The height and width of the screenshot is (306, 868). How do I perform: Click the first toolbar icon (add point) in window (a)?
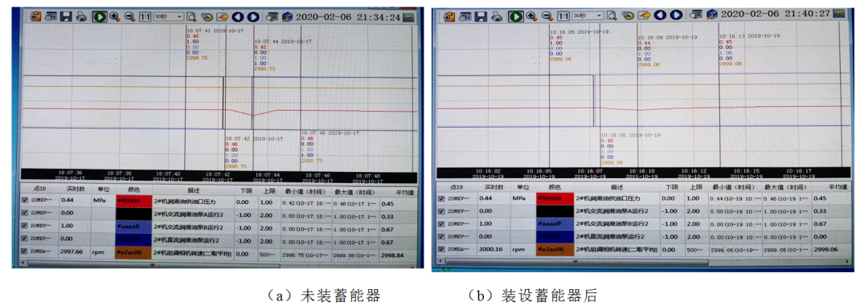35,17
